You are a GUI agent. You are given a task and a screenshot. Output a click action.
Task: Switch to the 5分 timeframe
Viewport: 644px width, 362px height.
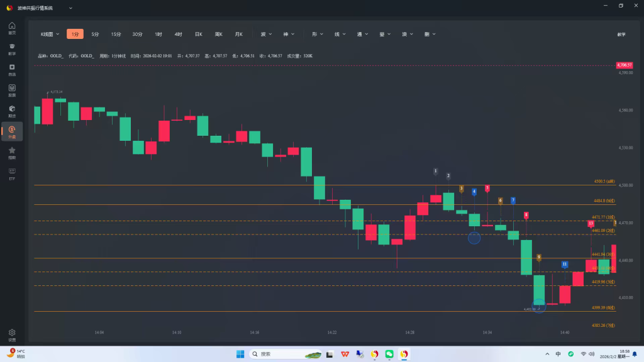(95, 34)
